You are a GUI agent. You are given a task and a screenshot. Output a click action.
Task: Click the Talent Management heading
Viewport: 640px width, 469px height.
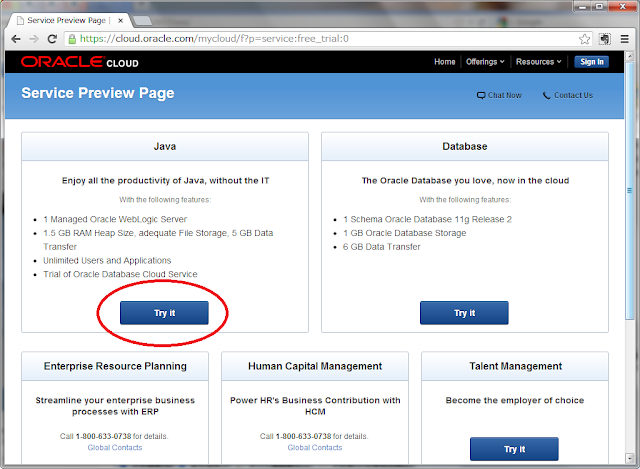pyautogui.click(x=516, y=366)
